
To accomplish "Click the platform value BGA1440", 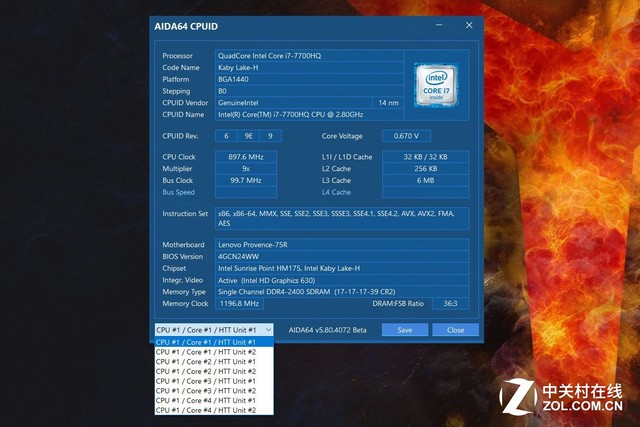I will pos(309,79).
